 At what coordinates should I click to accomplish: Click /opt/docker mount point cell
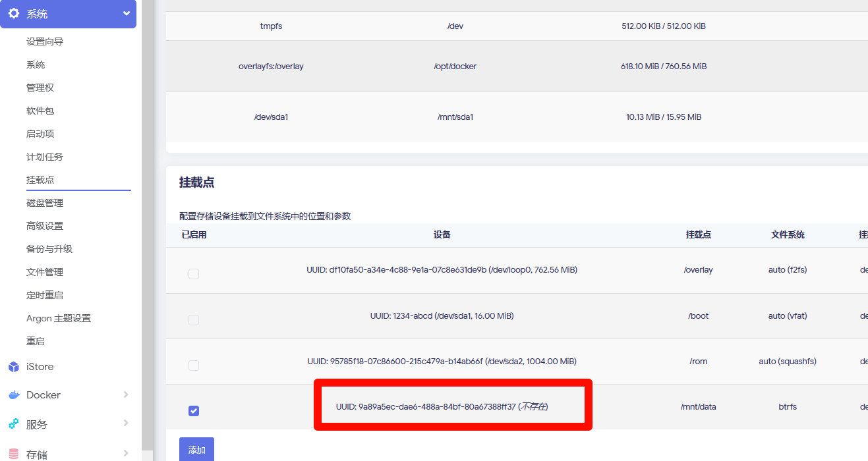click(x=455, y=67)
